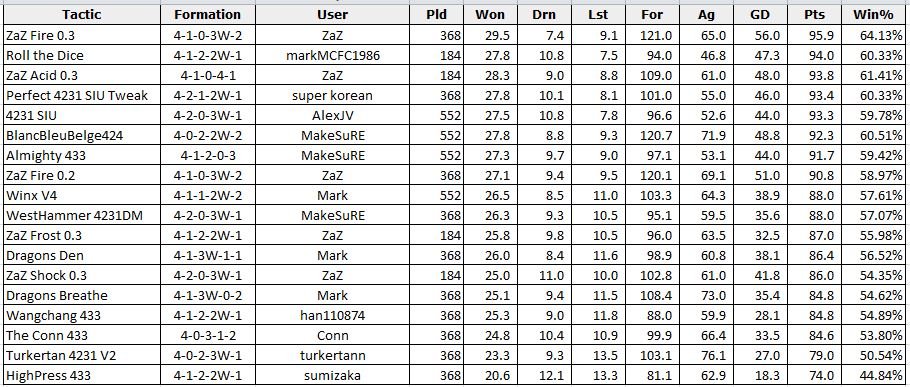Select the AlexJV user cell
Screen dimensions: 910x387
333,115
